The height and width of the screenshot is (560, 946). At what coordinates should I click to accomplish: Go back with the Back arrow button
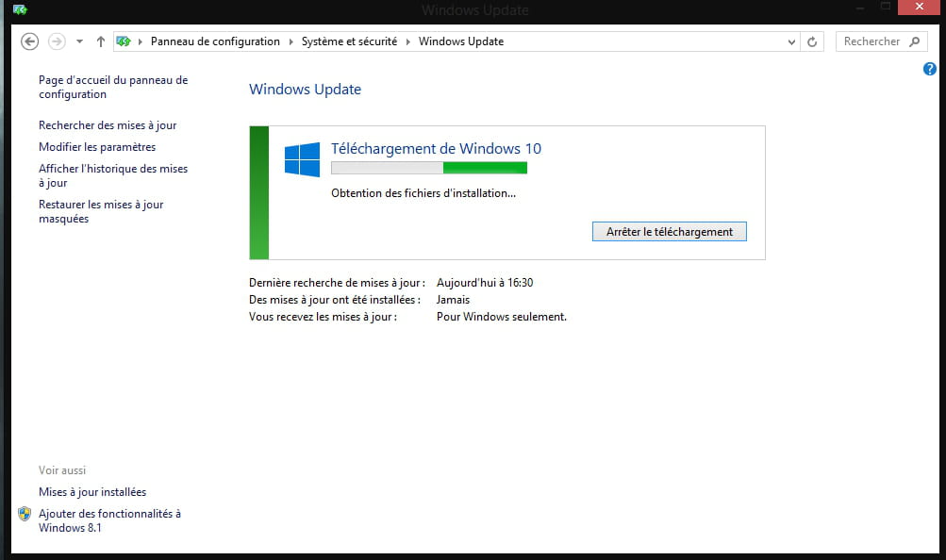29,41
